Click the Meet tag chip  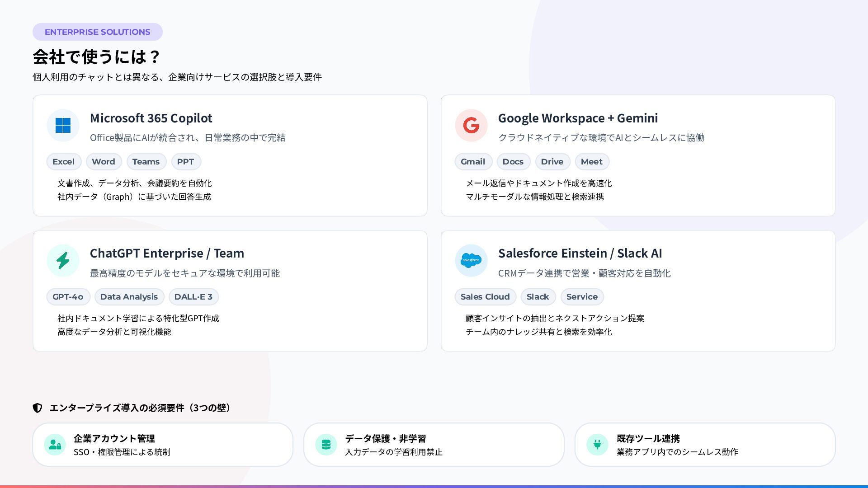[592, 162]
